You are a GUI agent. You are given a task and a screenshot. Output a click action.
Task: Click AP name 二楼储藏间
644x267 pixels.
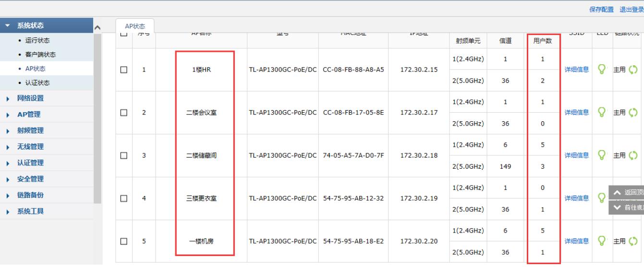201,155
